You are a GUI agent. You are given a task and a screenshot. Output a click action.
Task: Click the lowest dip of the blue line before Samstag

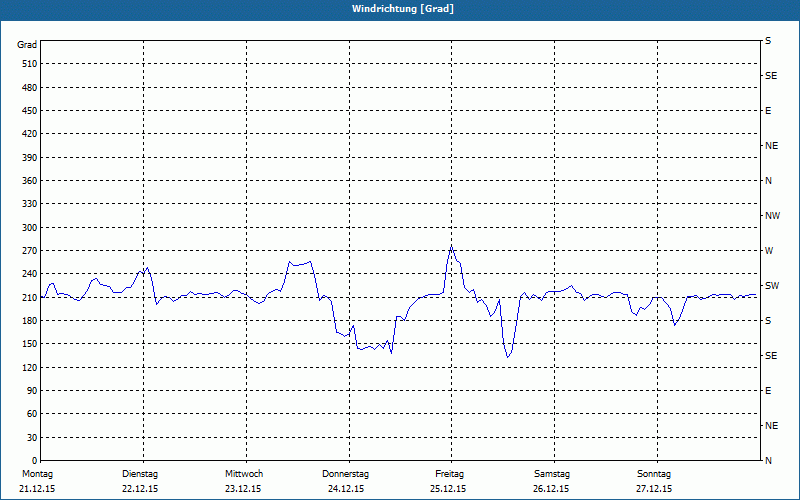coord(508,357)
